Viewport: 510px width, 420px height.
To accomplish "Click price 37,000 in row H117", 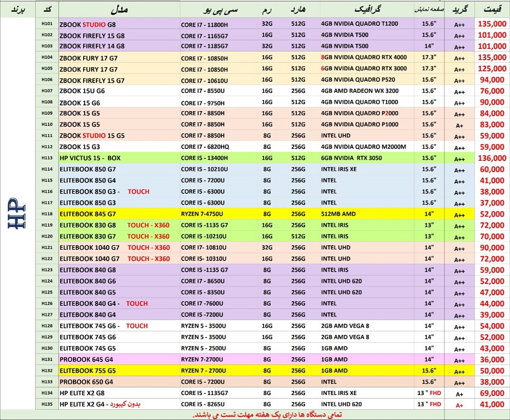I will (x=492, y=203).
